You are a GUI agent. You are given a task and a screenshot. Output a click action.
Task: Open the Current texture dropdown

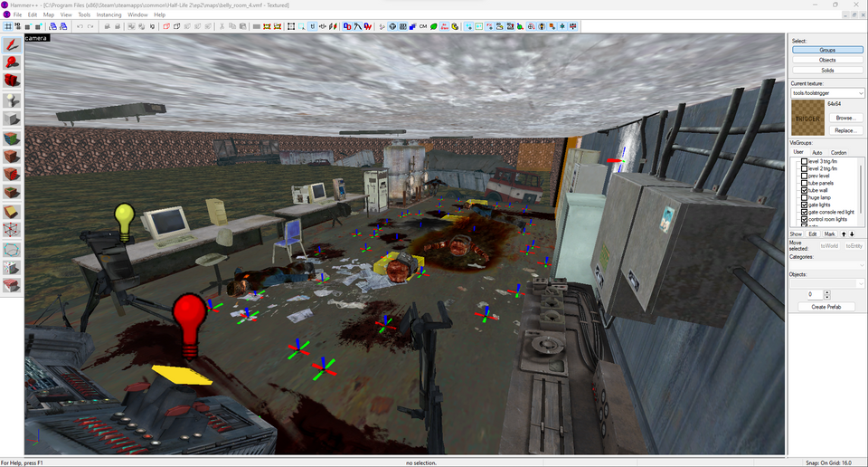point(827,93)
